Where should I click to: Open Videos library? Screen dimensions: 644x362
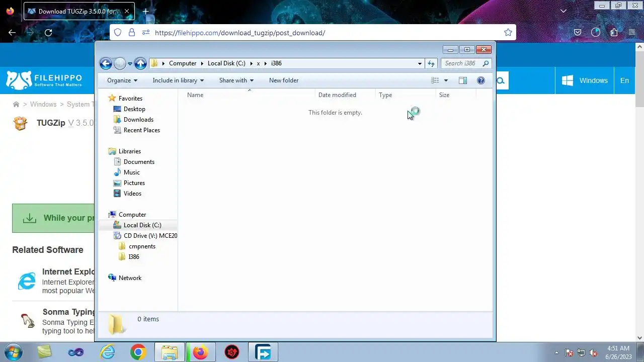pos(132,194)
